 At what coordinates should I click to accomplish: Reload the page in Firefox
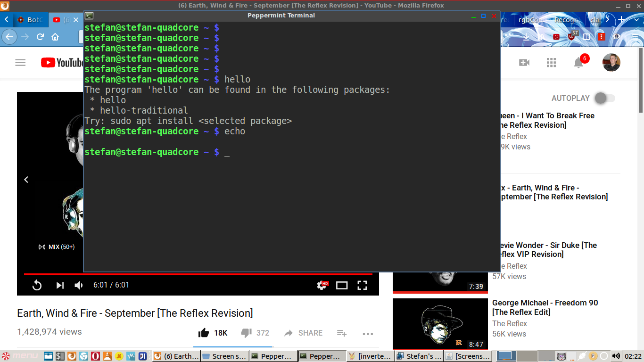pyautogui.click(x=40, y=37)
